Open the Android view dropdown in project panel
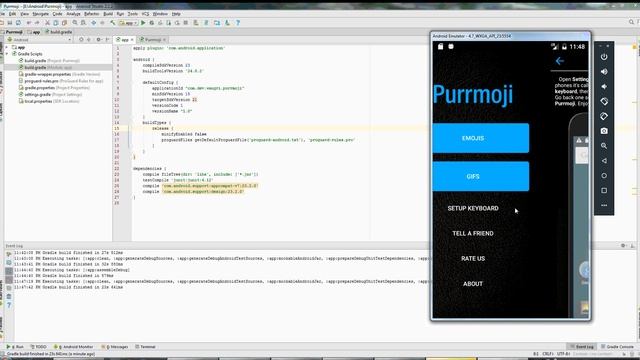The height and width of the screenshot is (360, 640). pos(39,40)
